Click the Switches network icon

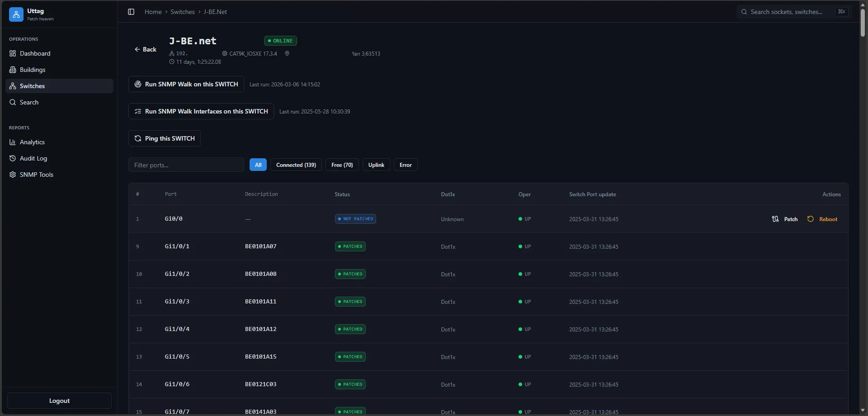pos(13,86)
